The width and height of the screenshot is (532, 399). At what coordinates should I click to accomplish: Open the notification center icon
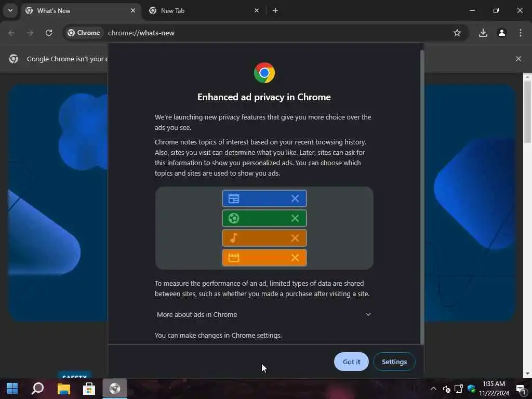[521, 389]
